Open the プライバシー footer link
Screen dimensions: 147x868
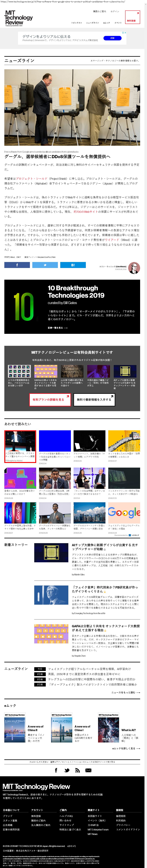tap(123, 825)
